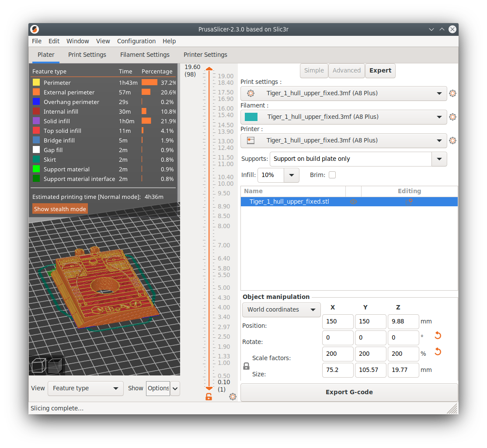The image size is (487, 448).
Task: Click the Export G-code button
Action: tap(349, 392)
